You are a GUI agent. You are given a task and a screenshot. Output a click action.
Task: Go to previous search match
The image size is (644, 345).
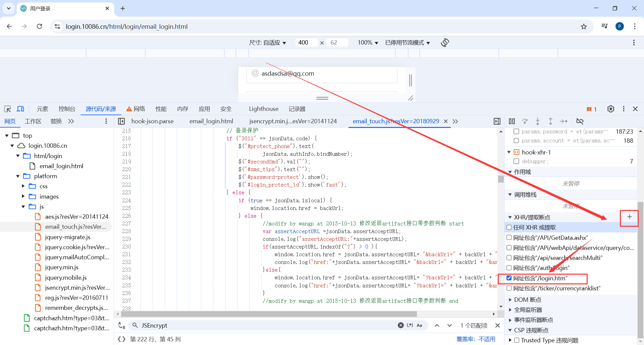437,325
